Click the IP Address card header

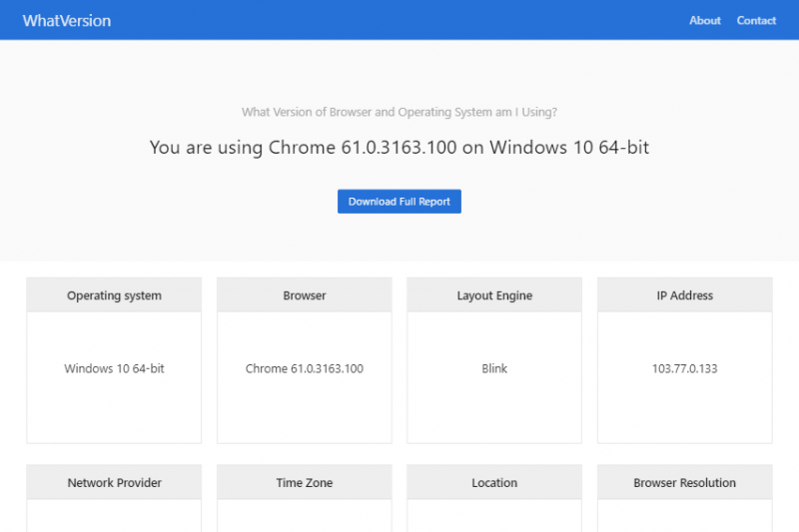(685, 295)
